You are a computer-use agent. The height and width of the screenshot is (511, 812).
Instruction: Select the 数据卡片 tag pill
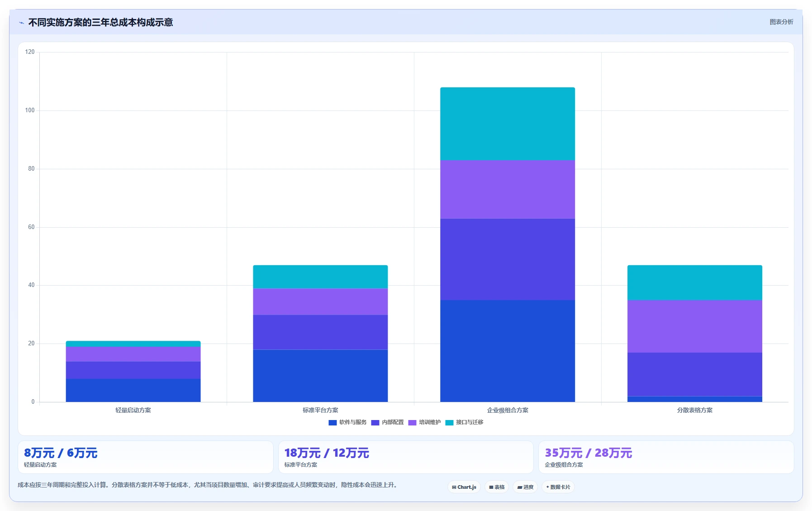coord(558,487)
